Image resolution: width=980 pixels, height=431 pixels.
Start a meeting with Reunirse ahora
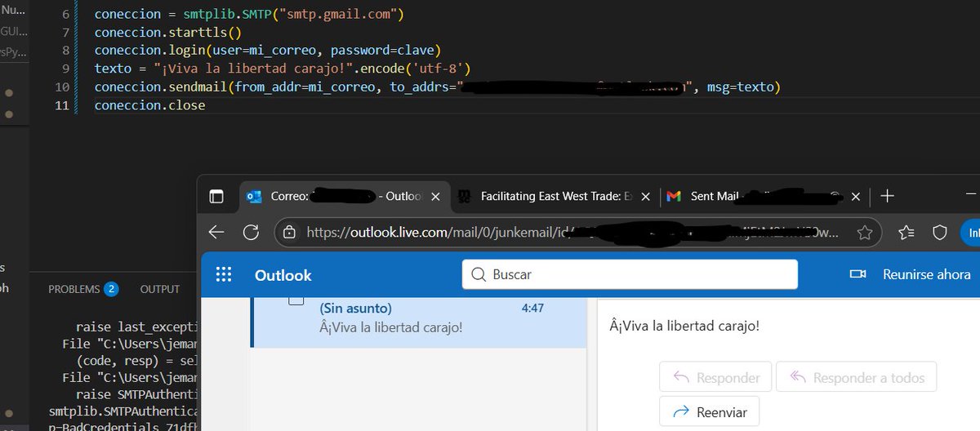click(926, 274)
